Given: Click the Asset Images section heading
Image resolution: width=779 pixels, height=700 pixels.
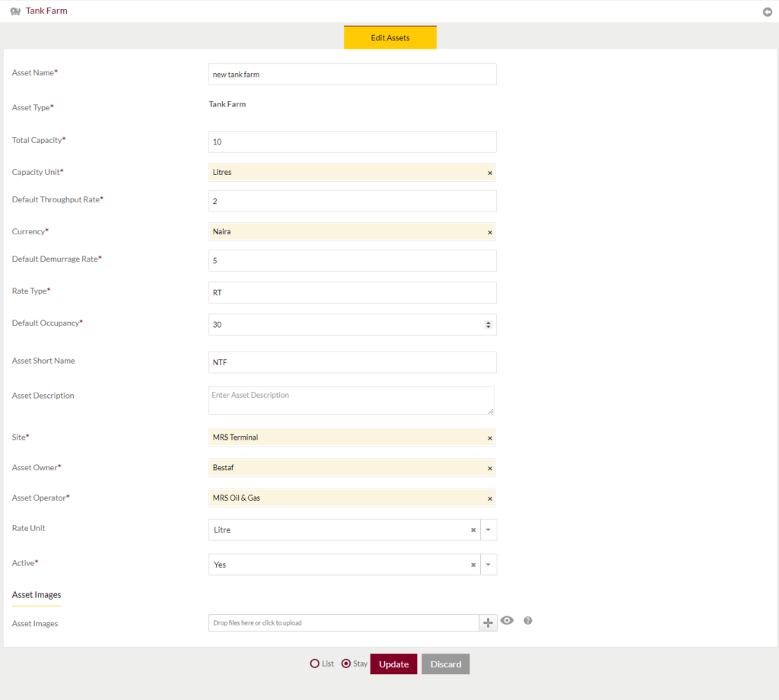Looking at the screenshot, I should point(37,595).
